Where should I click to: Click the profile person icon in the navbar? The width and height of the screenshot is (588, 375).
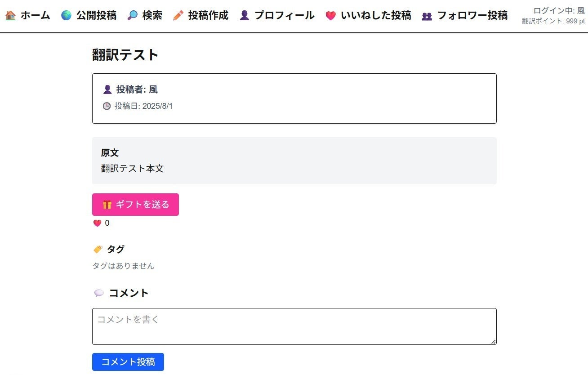pyautogui.click(x=244, y=15)
